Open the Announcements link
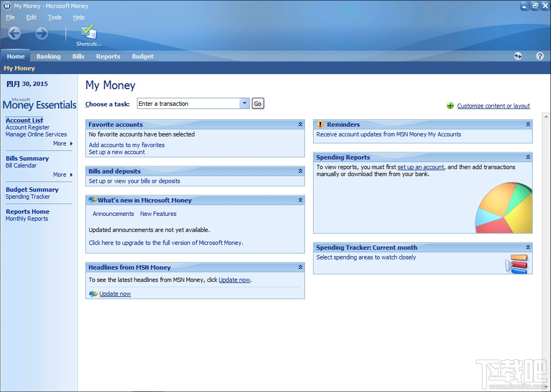 tap(113, 214)
